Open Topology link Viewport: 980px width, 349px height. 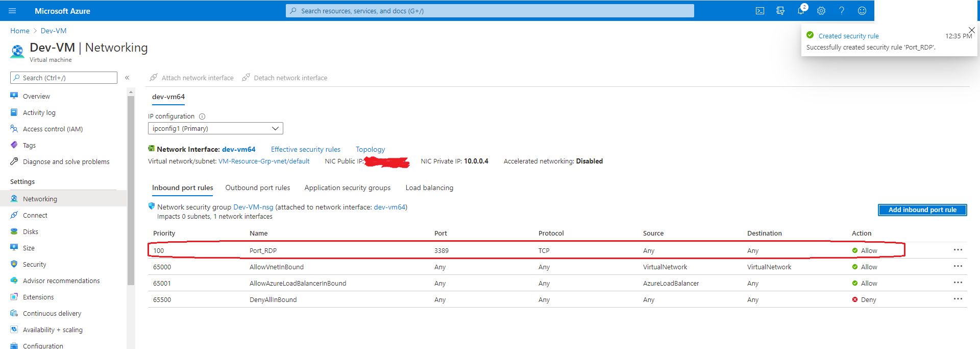coord(371,149)
